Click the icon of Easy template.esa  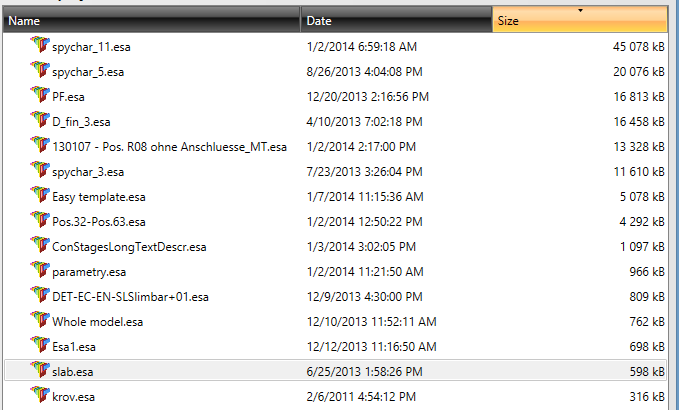[x=40, y=195]
